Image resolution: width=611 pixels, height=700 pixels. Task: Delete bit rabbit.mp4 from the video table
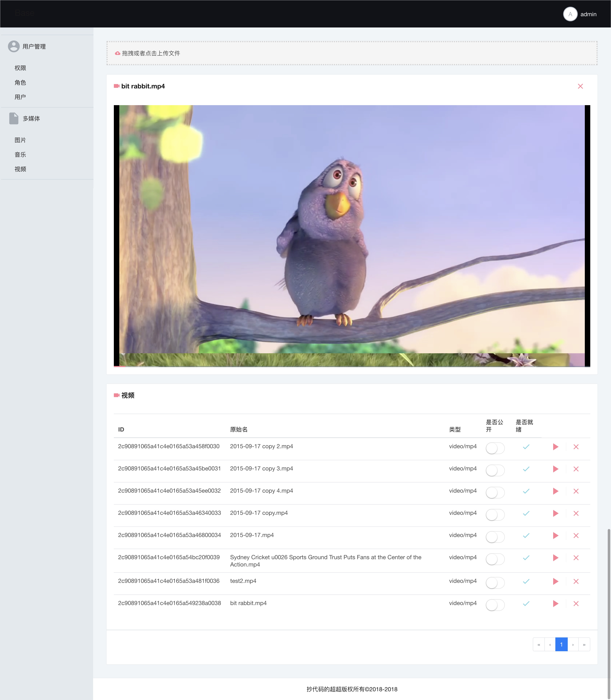(576, 603)
